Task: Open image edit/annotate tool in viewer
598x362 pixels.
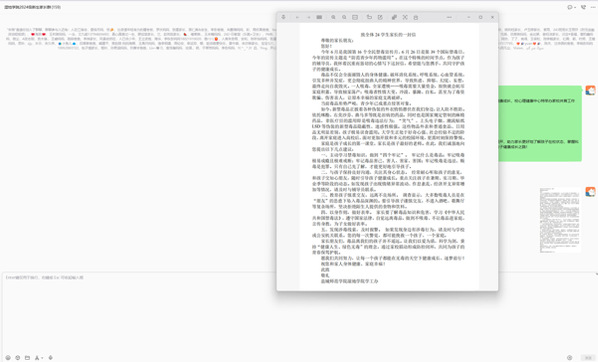Action: click(x=380, y=17)
